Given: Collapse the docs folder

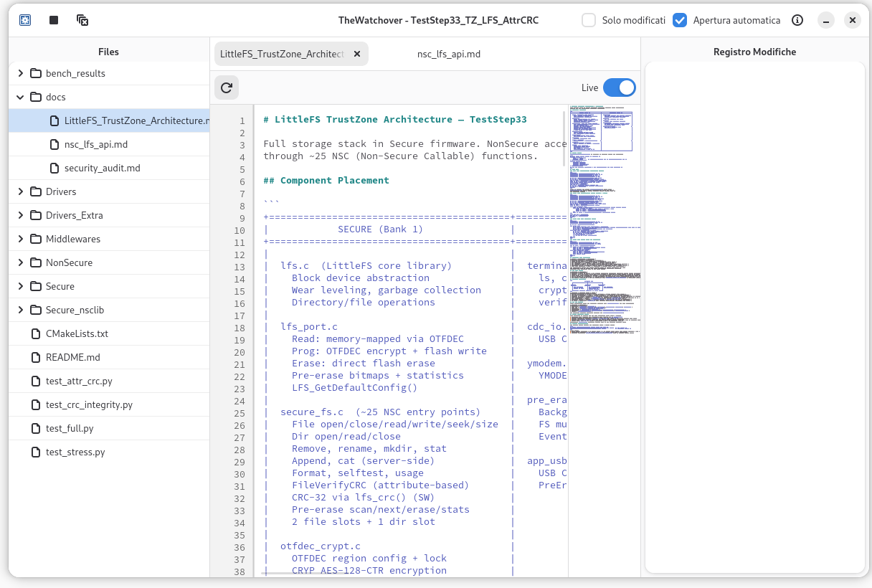Looking at the screenshot, I should pyautogui.click(x=20, y=97).
